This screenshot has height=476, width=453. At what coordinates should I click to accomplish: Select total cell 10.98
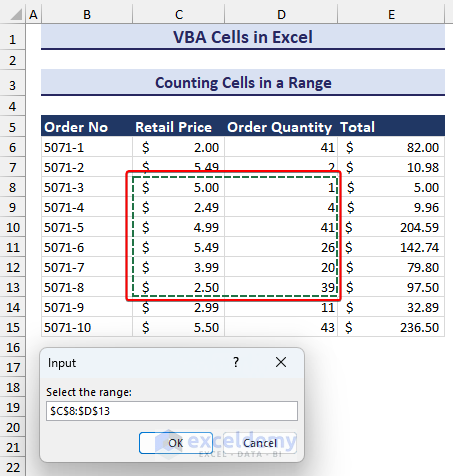click(x=391, y=167)
